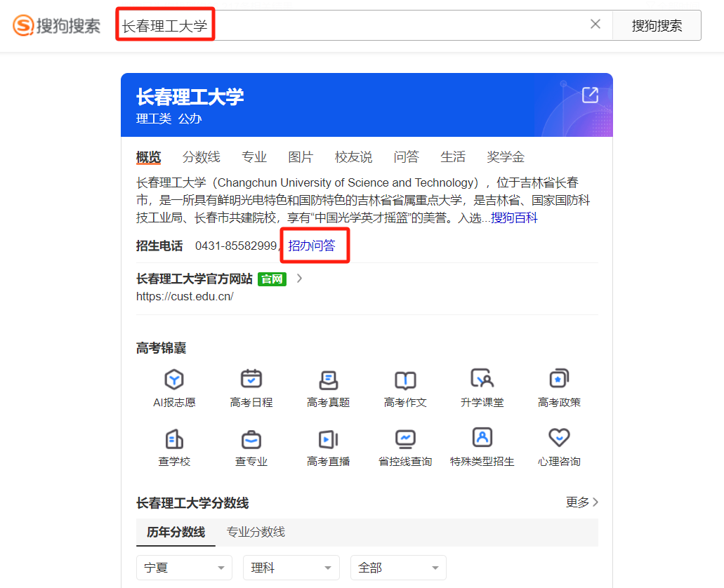Open the 高考作文 book icon

(x=405, y=380)
